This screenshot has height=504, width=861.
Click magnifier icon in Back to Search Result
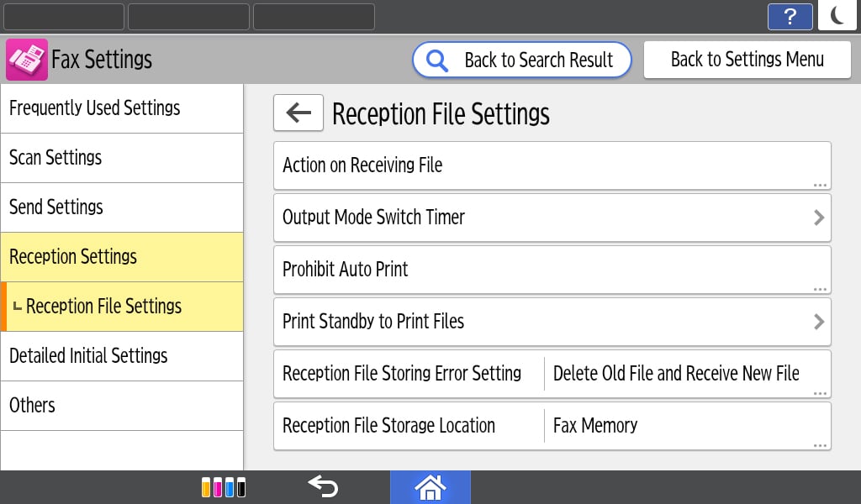(x=437, y=60)
